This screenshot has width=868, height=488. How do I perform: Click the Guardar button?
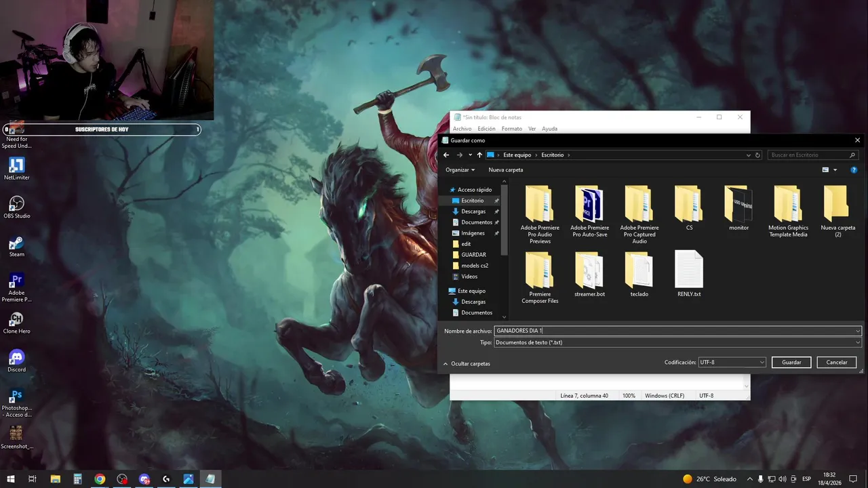click(x=791, y=362)
